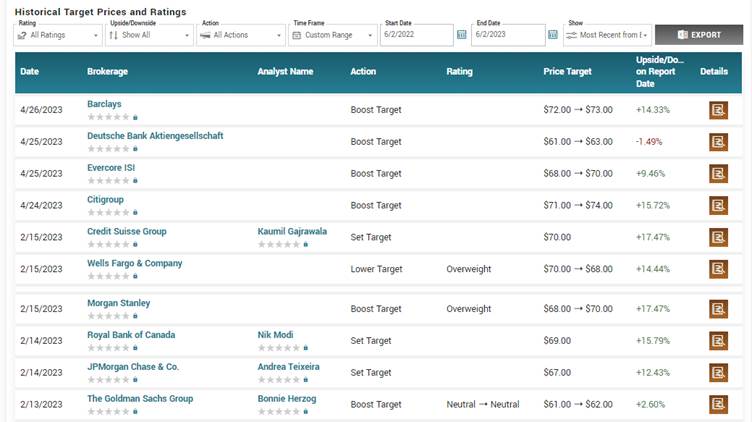The height and width of the screenshot is (422, 752).
Task: Open analyst Nik Modi's profile link
Action: [275, 335]
